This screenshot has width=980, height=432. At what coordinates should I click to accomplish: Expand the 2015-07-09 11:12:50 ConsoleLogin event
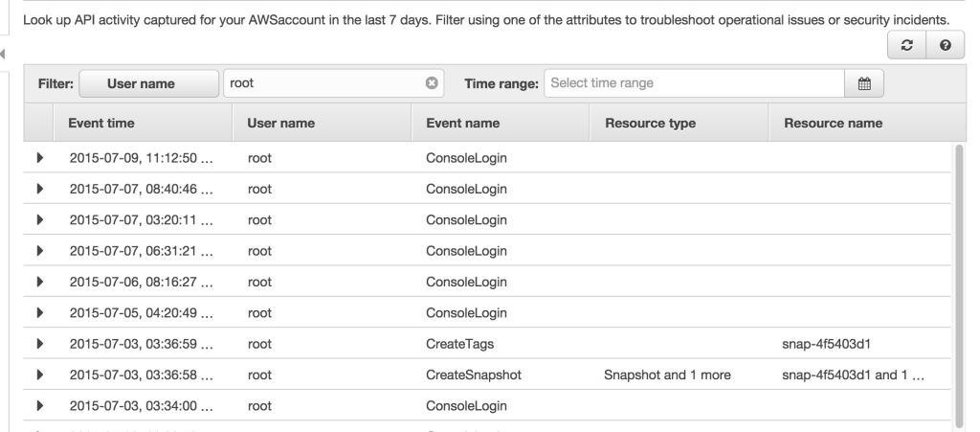click(38, 158)
